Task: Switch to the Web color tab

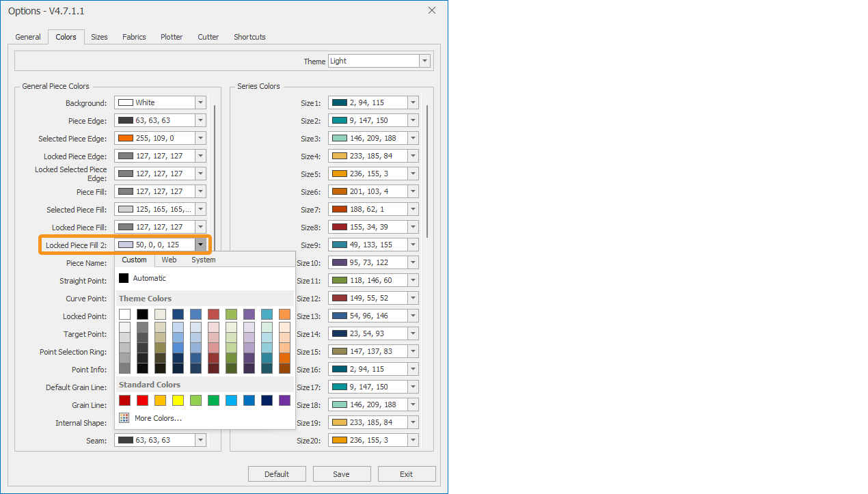Action: tap(169, 260)
